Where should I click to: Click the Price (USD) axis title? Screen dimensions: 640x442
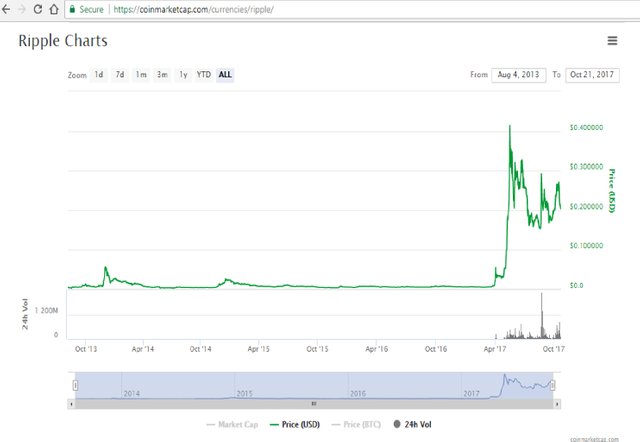(611, 191)
